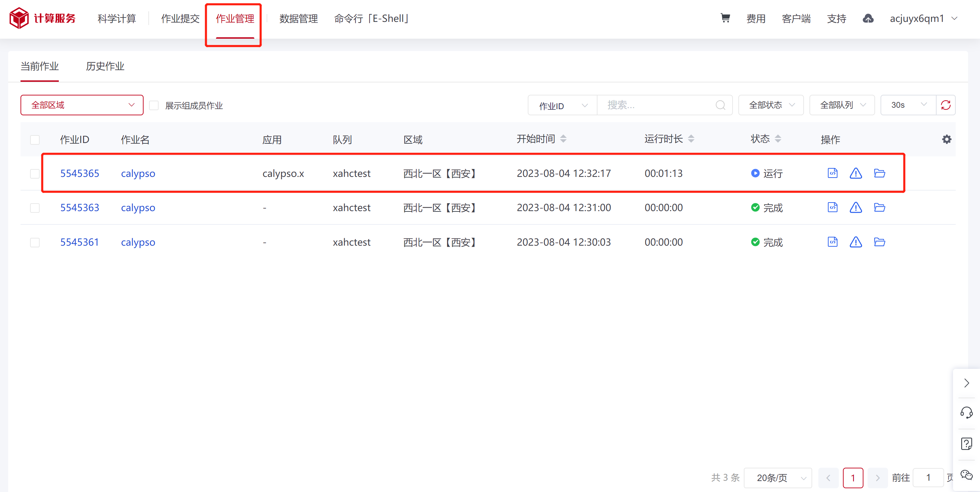View script icon for job 5545363

pyautogui.click(x=832, y=208)
